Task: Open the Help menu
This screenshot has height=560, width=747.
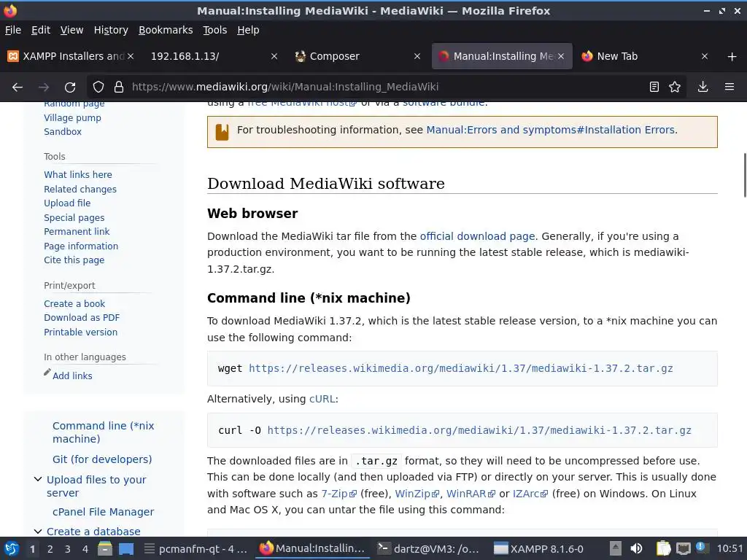Action: coord(248,30)
